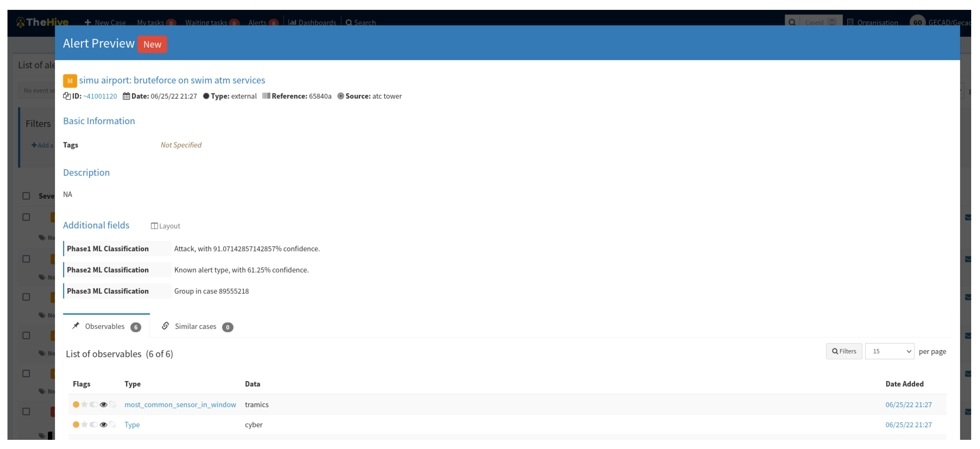Toggle the IOC switch on tramics row
Screen dimensions: 980x449
94,404
